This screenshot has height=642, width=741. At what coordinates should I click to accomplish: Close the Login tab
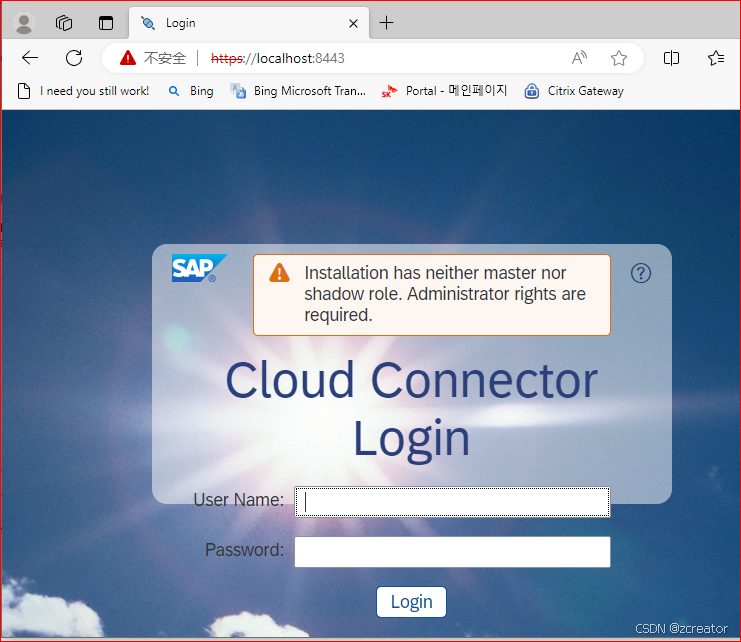pos(353,23)
